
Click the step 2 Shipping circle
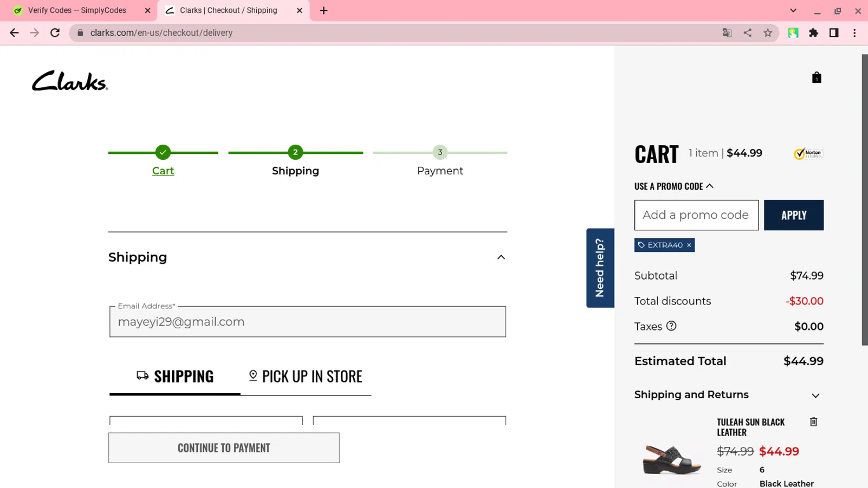coord(296,152)
